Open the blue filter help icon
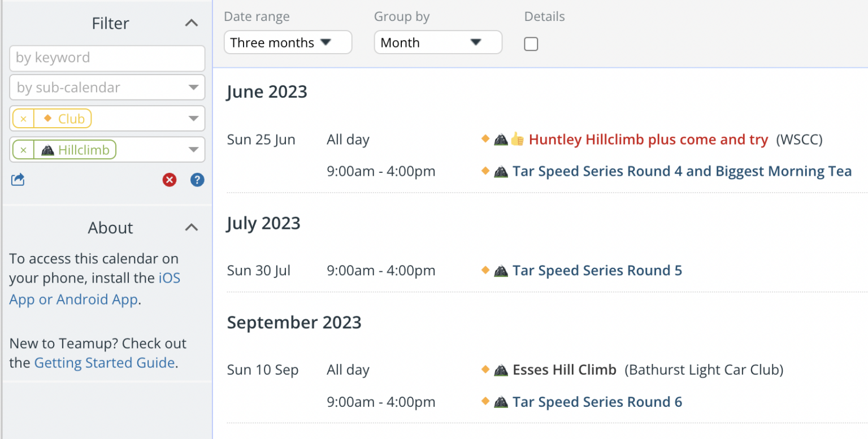This screenshot has height=439, width=868. click(197, 180)
